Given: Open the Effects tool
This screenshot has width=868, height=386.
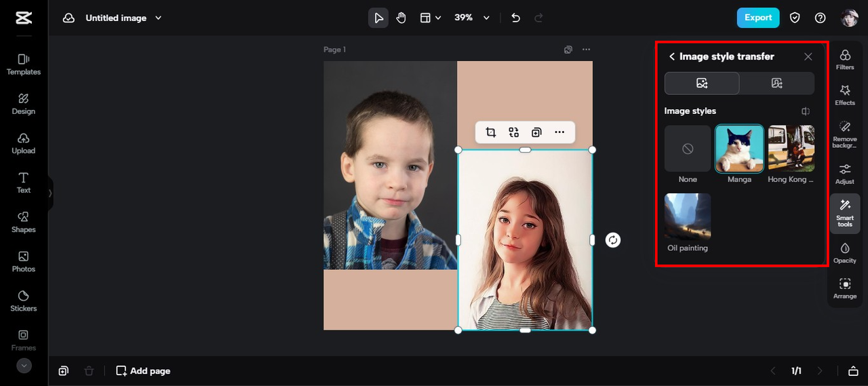Looking at the screenshot, I should (845, 95).
